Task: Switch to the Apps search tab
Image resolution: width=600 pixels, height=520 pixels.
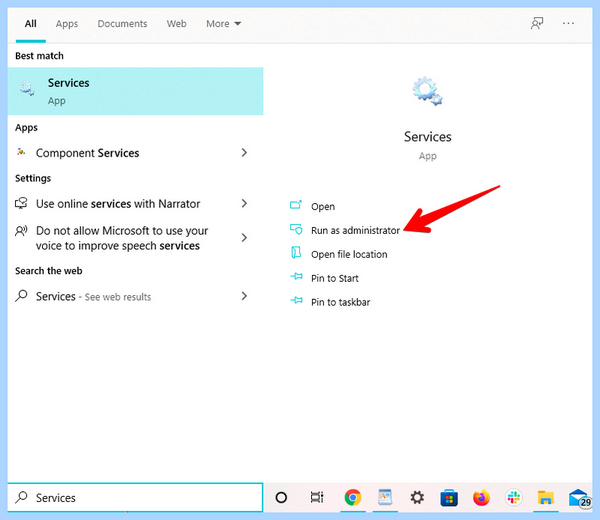Action: (67, 24)
